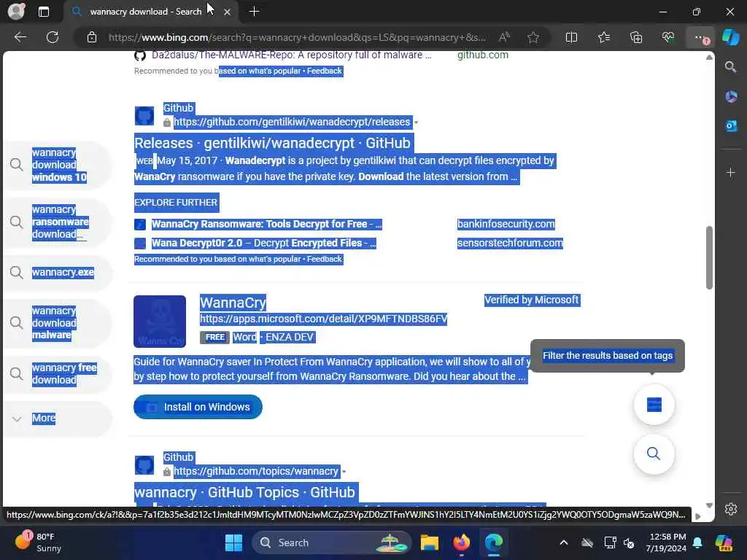Open the weather widget 80°F Sunny

(x=38, y=542)
